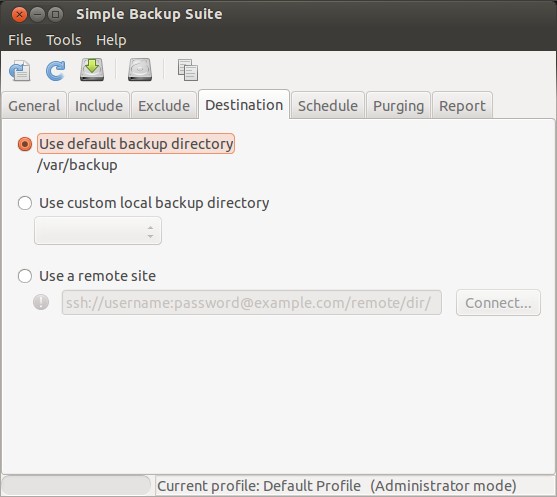Click the exclamation warning icon near remote field
This screenshot has height=497, width=557.
coord(41,302)
